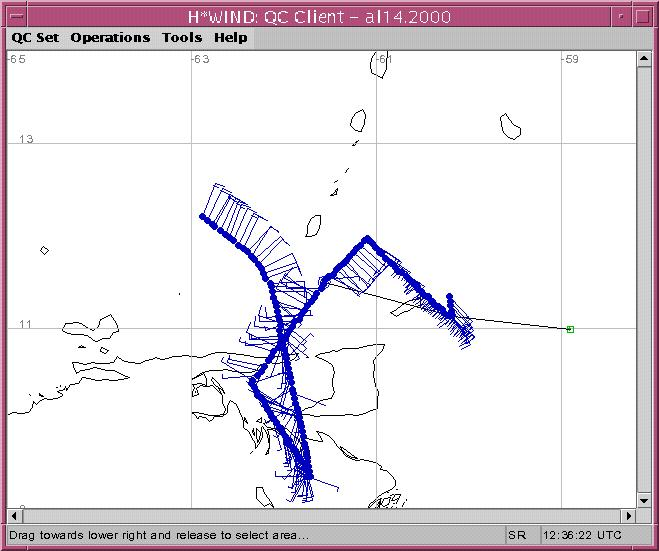
Task: Click the window menu button in title bar
Action: (x=16, y=16)
